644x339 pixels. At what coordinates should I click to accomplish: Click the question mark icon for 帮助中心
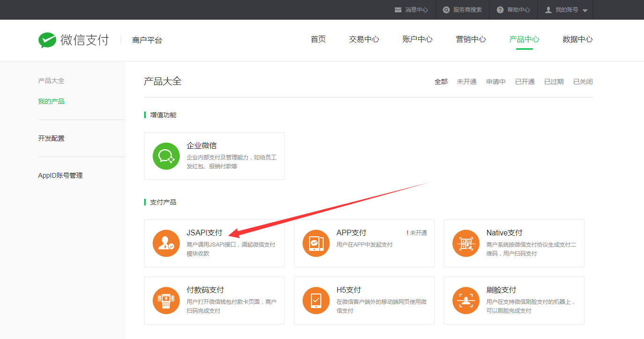(x=500, y=10)
